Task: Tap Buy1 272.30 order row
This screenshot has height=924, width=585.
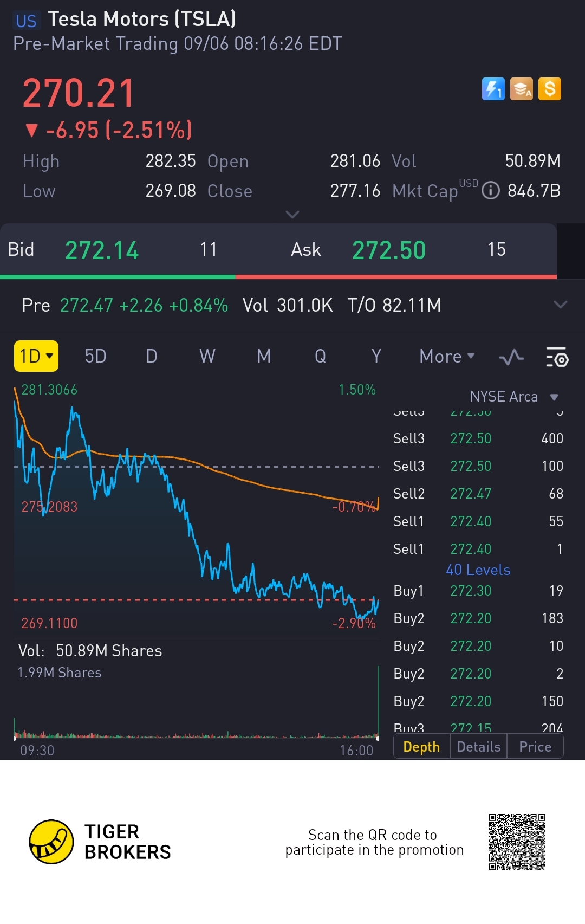Action: pyautogui.click(x=478, y=591)
